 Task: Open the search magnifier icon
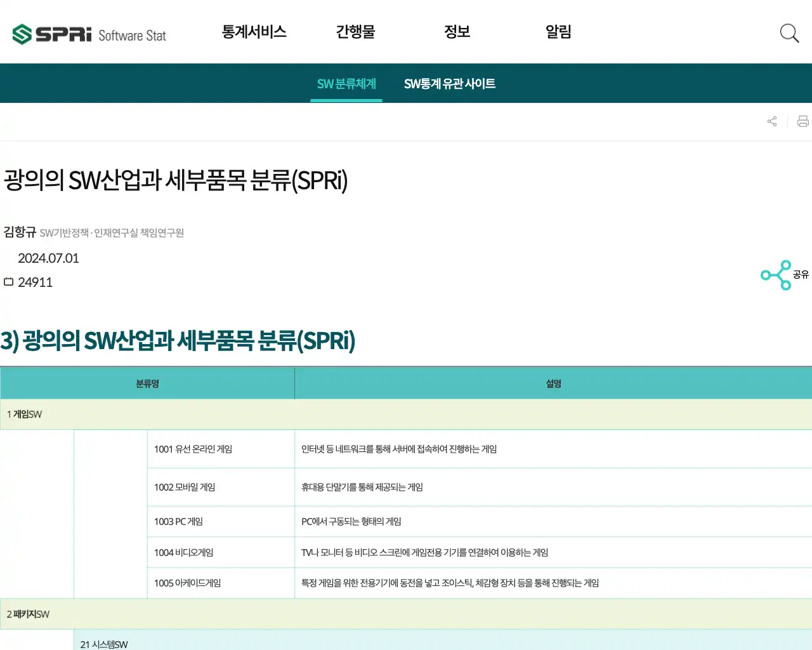point(789,33)
